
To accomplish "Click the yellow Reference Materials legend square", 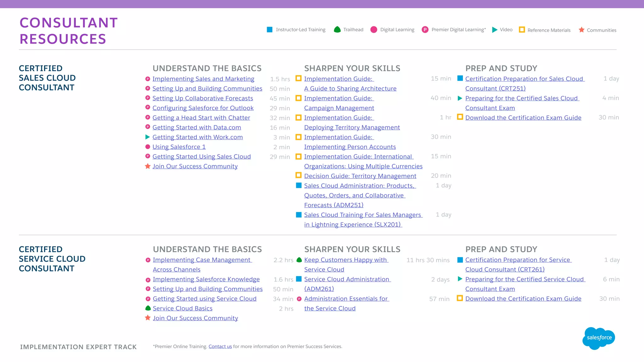I will pyautogui.click(x=522, y=30).
